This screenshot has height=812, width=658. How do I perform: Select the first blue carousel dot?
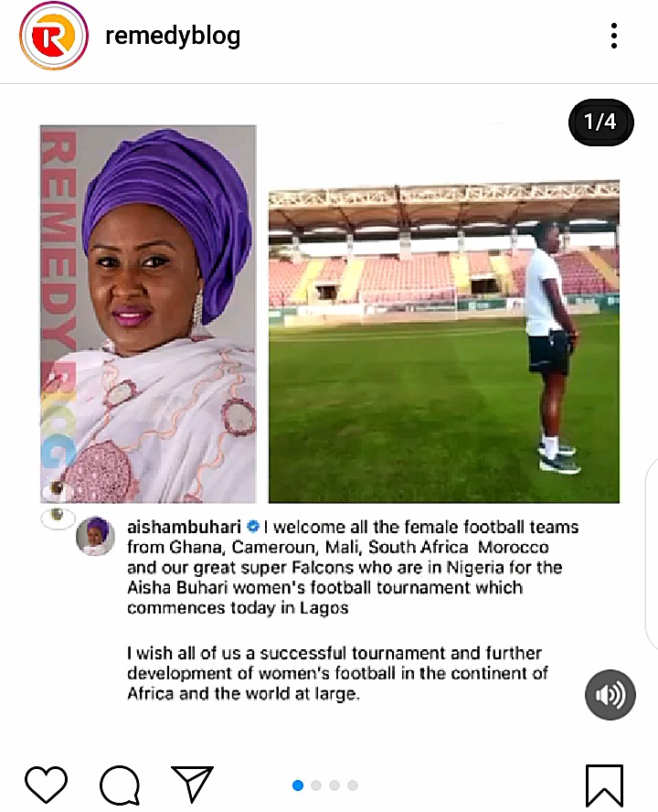coord(298,785)
